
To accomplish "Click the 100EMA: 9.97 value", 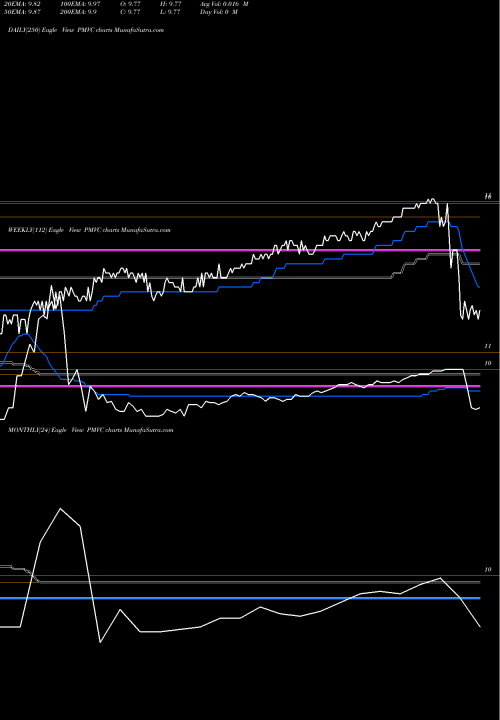I will coord(80,4).
